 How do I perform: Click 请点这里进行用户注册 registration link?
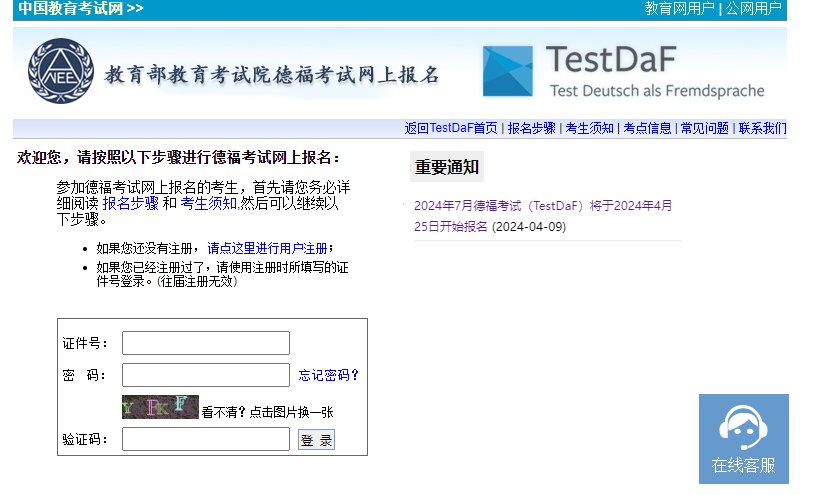[268, 248]
